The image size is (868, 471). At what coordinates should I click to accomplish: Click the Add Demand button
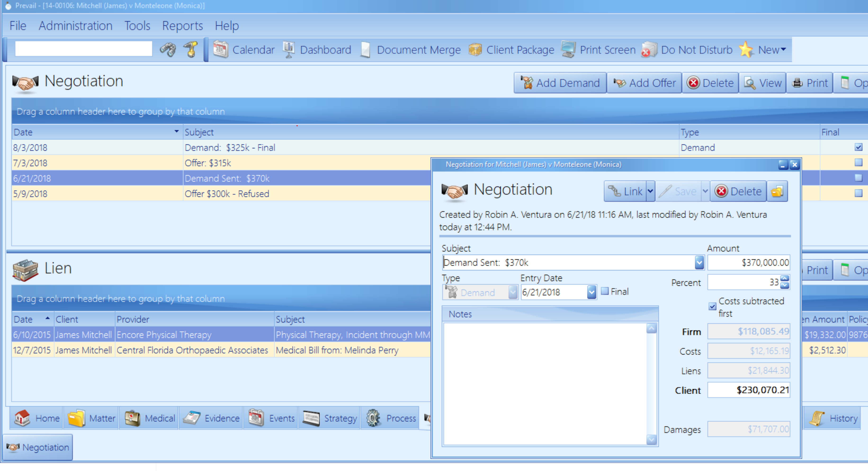pos(560,83)
